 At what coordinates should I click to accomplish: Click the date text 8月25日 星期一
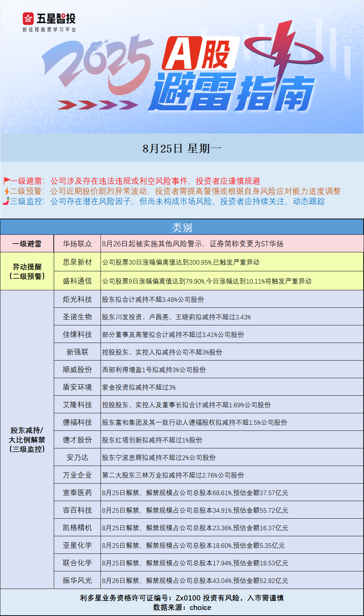(x=182, y=149)
